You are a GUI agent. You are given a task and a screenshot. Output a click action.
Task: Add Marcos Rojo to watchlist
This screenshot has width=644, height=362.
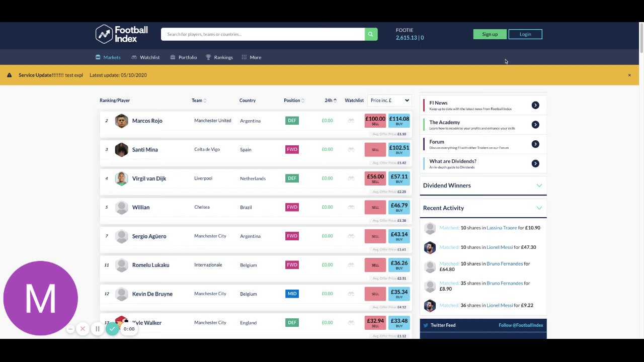point(351,121)
